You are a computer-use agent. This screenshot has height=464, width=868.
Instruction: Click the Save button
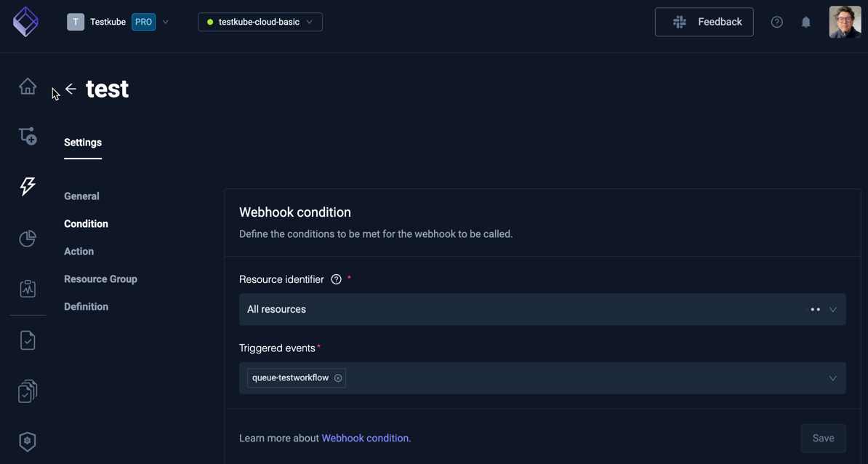(823, 438)
